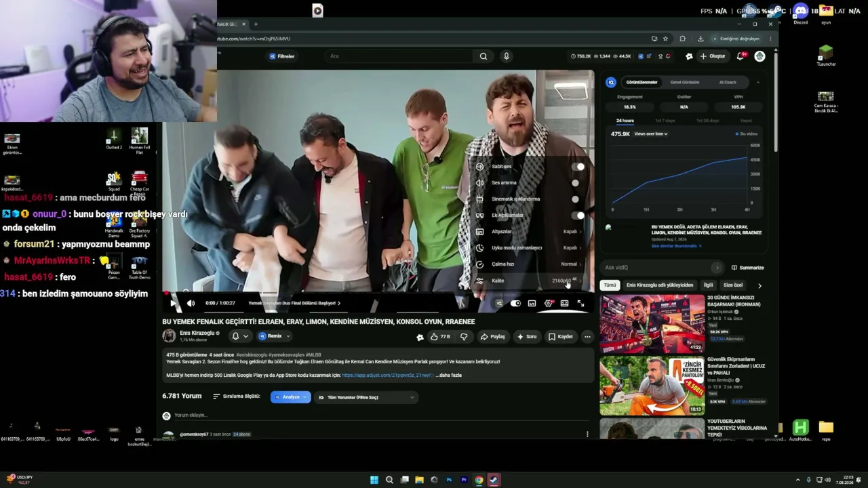Click the Oluştur create button
Screen dimensions: 868x488
point(713,56)
